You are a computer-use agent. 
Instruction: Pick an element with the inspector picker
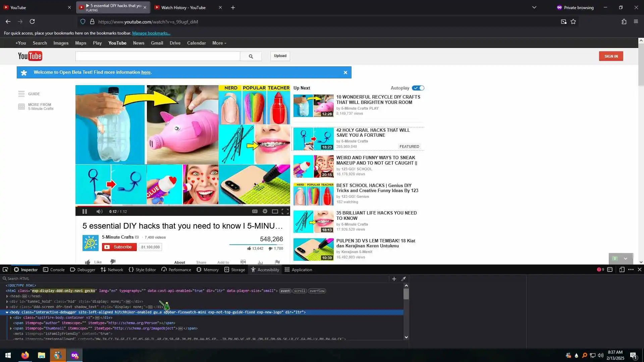click(x=5, y=269)
